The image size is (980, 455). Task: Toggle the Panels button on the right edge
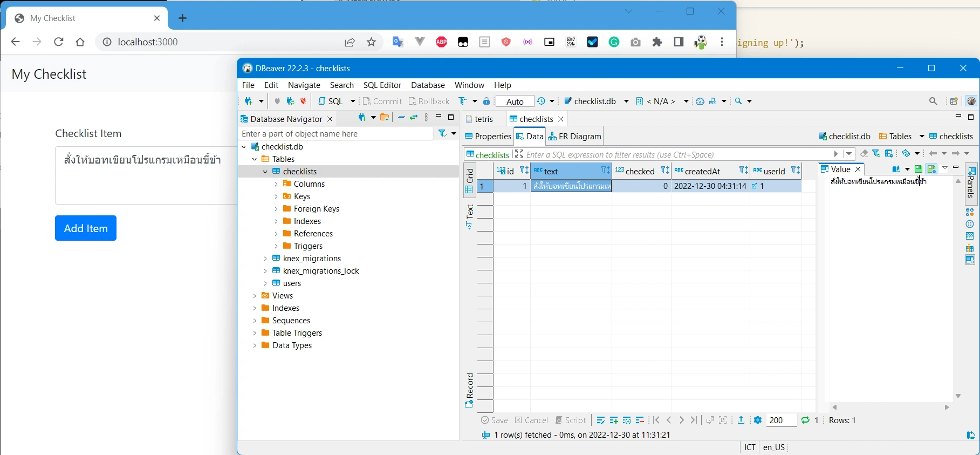(x=971, y=183)
